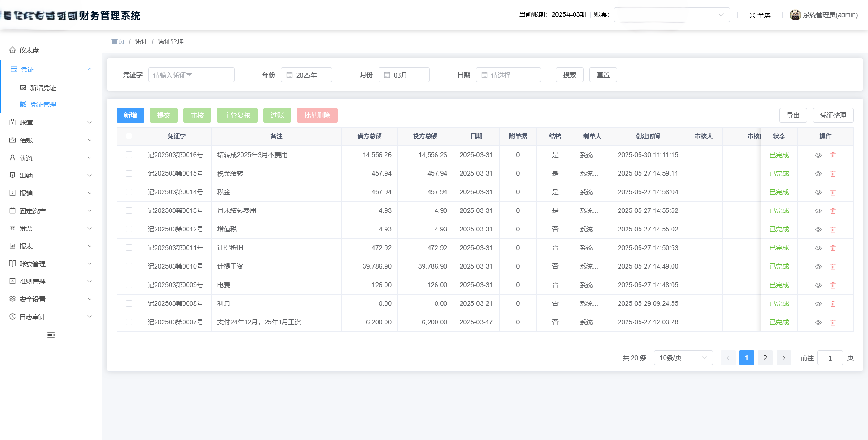Click the panda admin avatar icon
This screenshot has width=868, height=440.
[795, 14]
